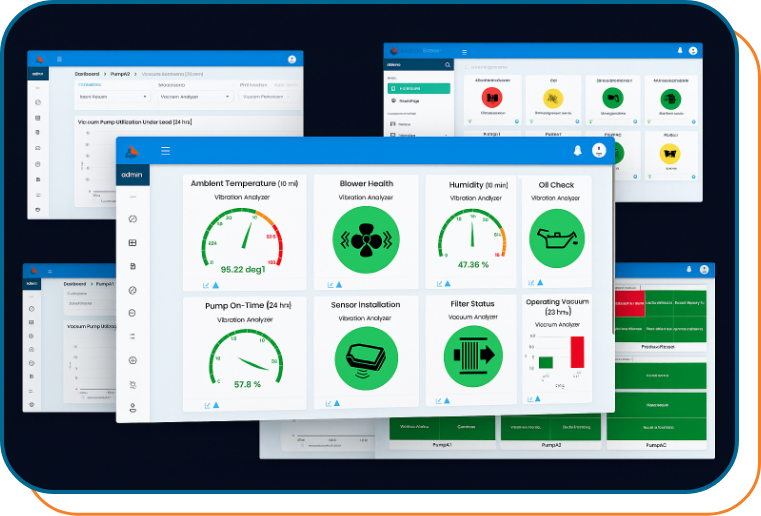
Task: Click the PumpA2 breadcrumb in top-left window
Action: click(x=120, y=74)
